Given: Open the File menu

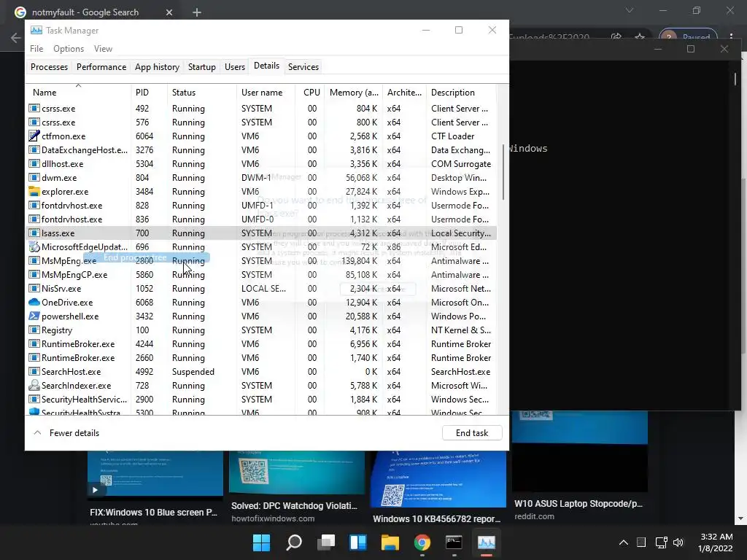Looking at the screenshot, I should click(x=36, y=49).
